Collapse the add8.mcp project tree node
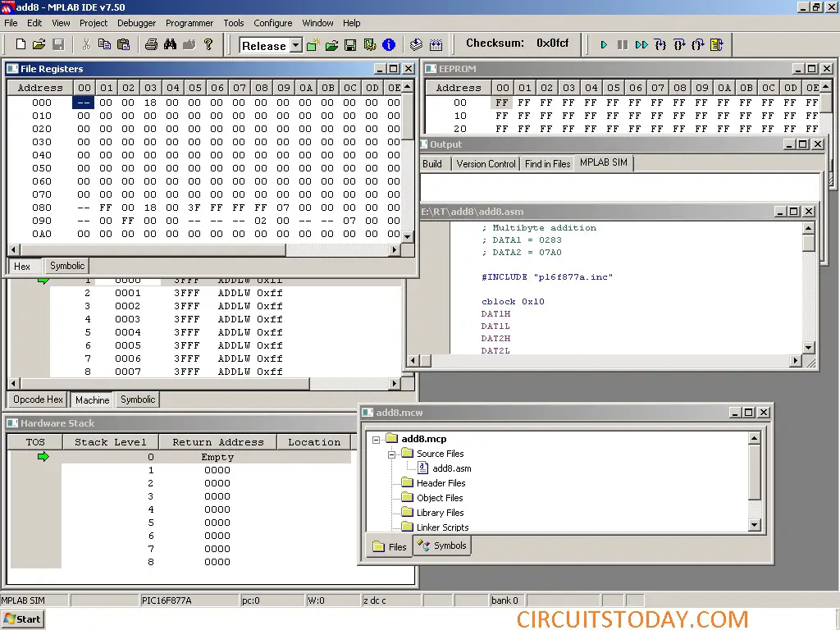The width and height of the screenshot is (840, 630). click(x=376, y=440)
